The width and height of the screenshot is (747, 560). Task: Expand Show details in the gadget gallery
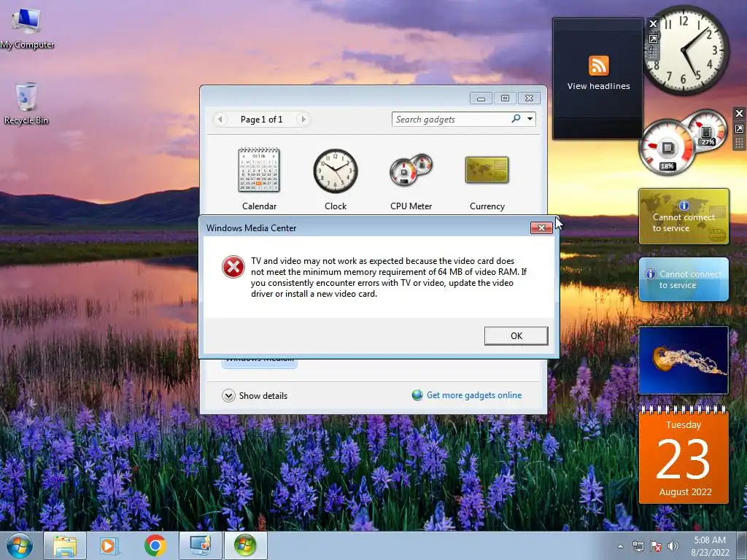click(x=255, y=396)
